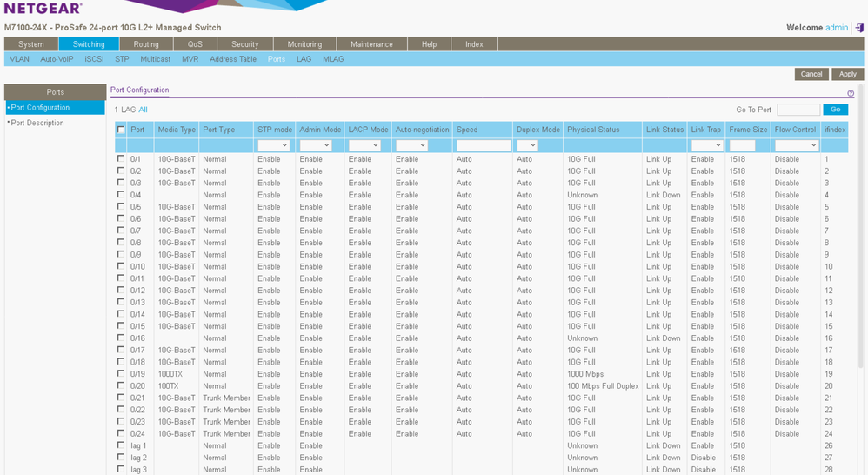The image size is (868, 475).
Task: Click the Cancel button
Action: (811, 74)
